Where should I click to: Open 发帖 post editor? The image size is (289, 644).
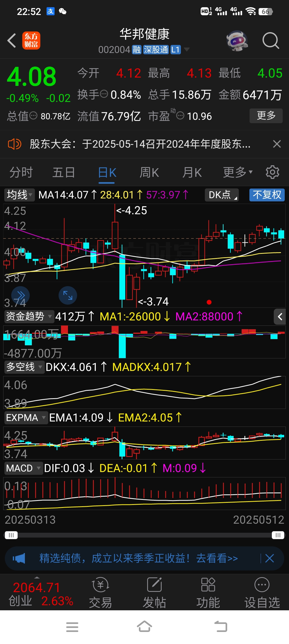(x=154, y=593)
